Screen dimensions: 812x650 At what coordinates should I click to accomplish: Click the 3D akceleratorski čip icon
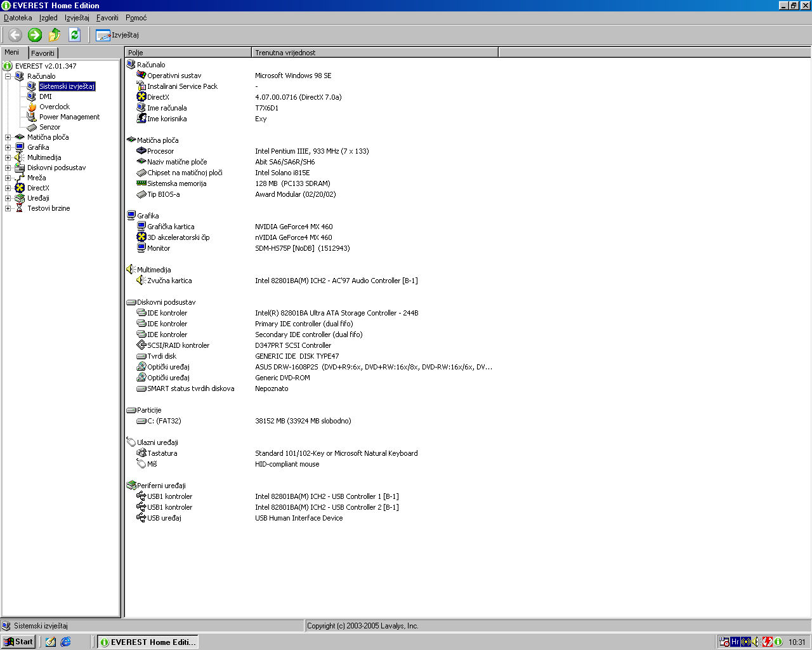click(x=141, y=237)
